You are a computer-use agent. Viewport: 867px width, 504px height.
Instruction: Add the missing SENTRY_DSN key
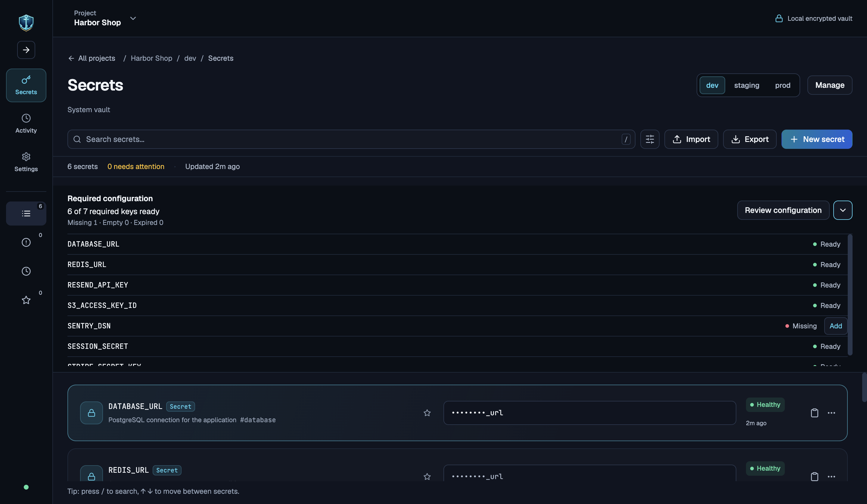click(835, 326)
